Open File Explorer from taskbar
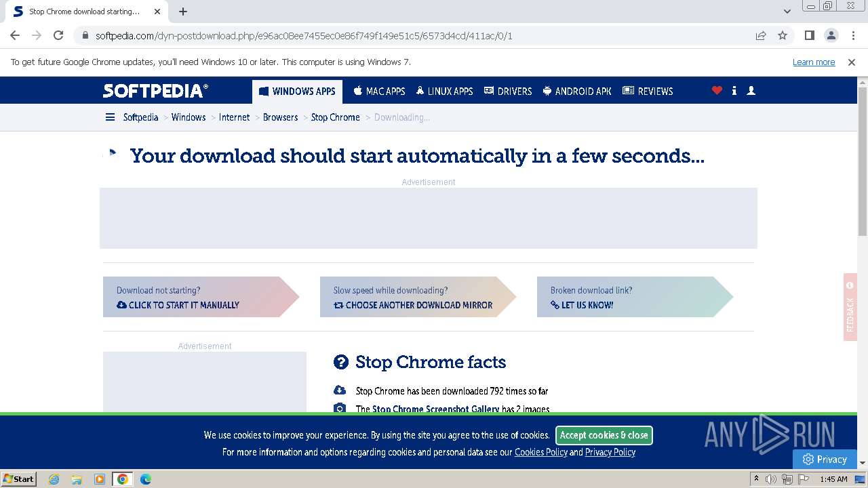 click(77, 479)
